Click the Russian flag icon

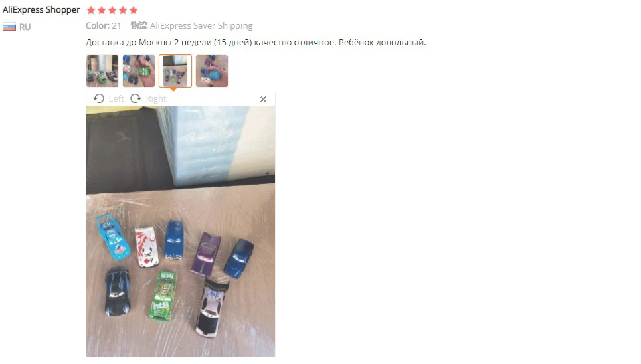9,27
